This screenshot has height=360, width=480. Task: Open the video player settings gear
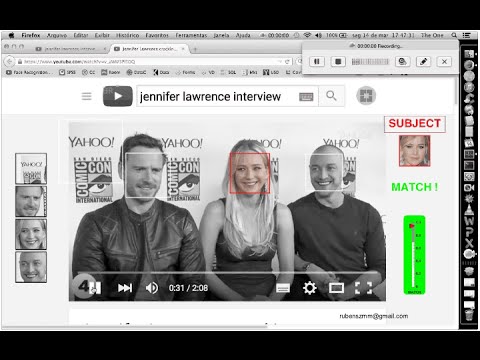click(310, 288)
